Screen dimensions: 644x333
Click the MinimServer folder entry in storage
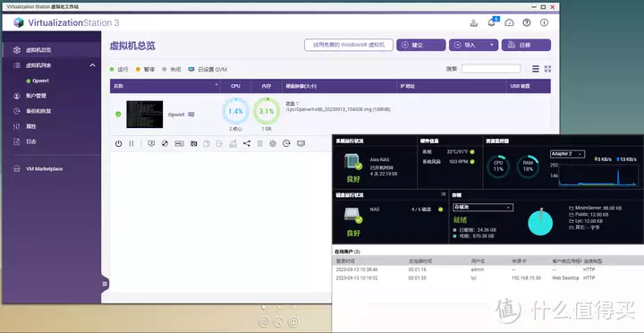[x=595, y=208]
